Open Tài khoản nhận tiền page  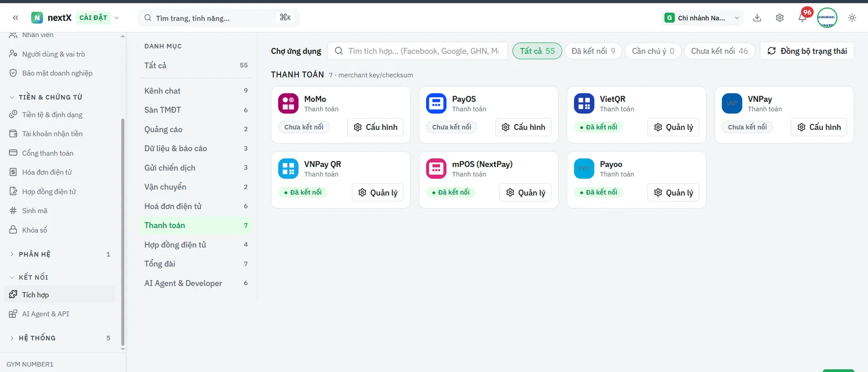point(60,134)
